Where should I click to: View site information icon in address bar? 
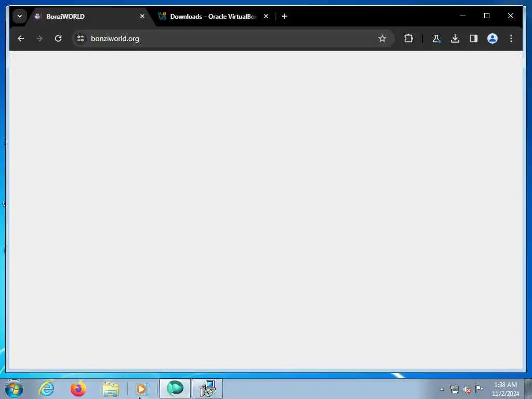(81, 38)
